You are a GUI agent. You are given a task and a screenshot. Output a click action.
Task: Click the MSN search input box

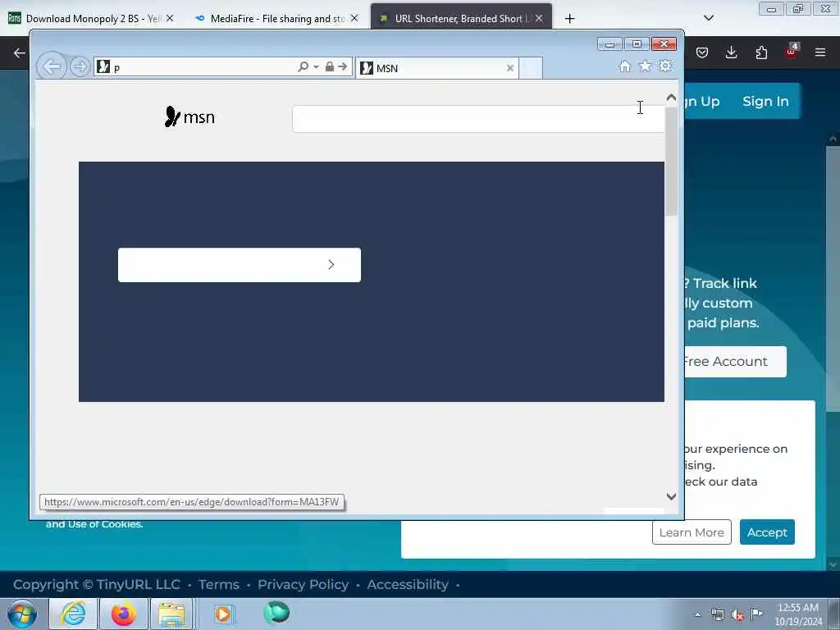pos(478,119)
